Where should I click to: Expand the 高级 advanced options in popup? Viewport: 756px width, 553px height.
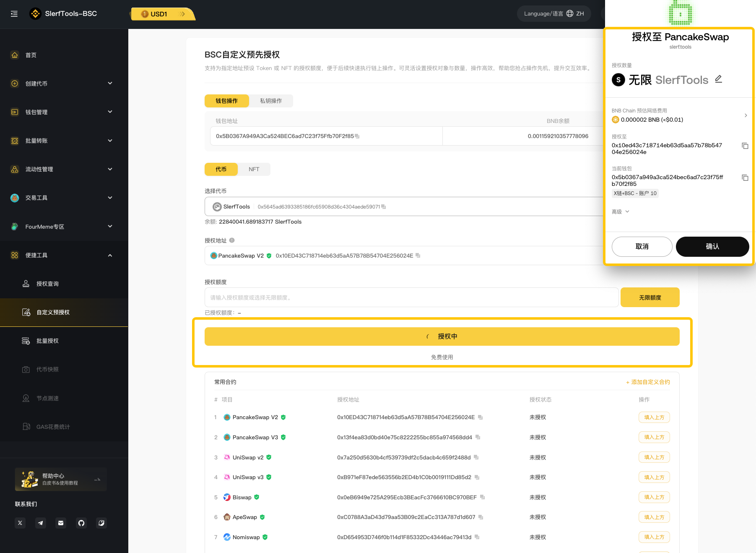[621, 212]
